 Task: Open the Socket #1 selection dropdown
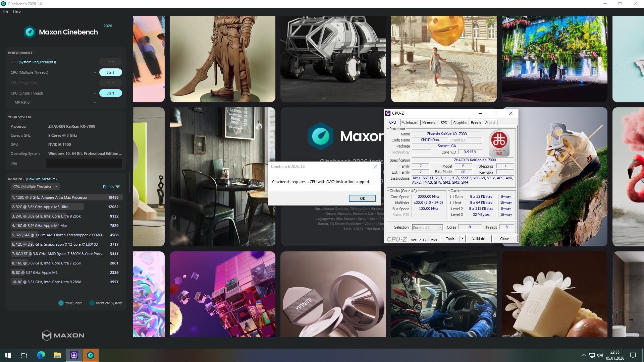pyautogui.click(x=427, y=228)
